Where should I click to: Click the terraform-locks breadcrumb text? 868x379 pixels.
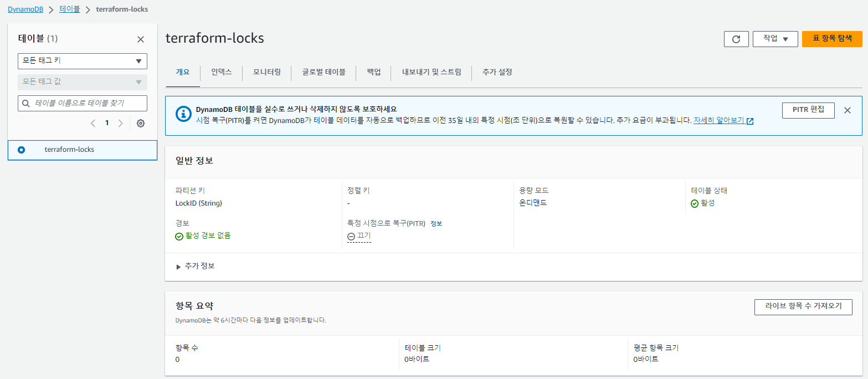tap(122, 9)
